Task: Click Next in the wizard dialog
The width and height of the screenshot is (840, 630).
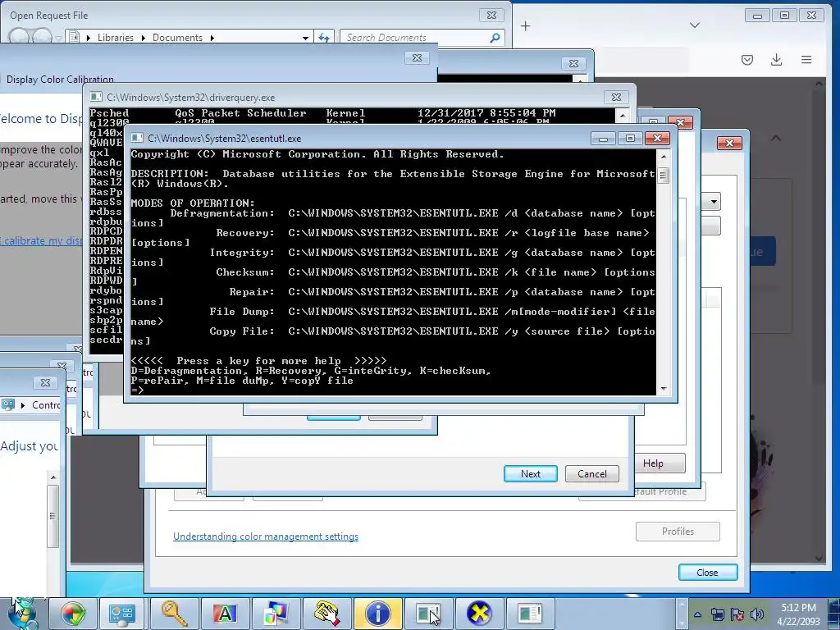Action: coord(531,473)
